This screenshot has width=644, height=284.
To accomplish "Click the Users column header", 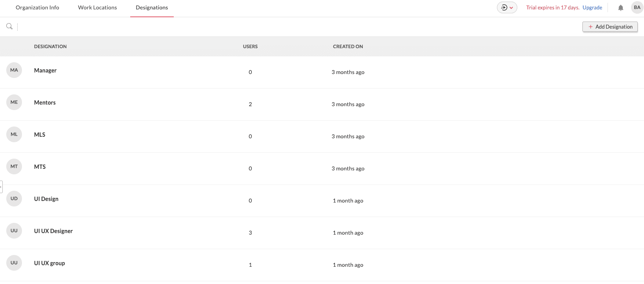I will 250,47.
